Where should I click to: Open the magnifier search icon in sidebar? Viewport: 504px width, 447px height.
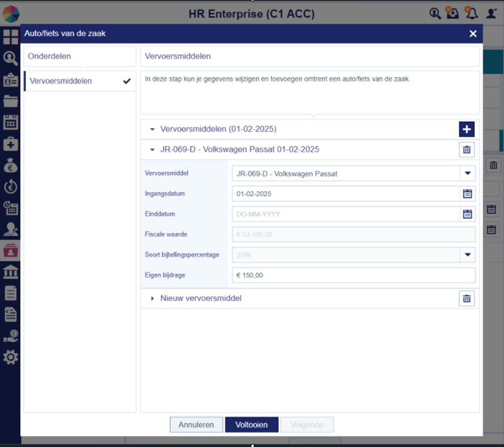[11, 59]
